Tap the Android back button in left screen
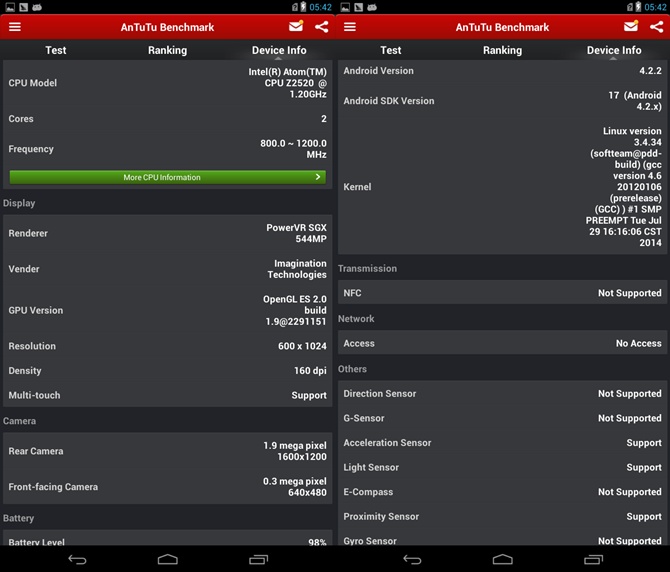The width and height of the screenshot is (670, 572). pyautogui.click(x=77, y=559)
